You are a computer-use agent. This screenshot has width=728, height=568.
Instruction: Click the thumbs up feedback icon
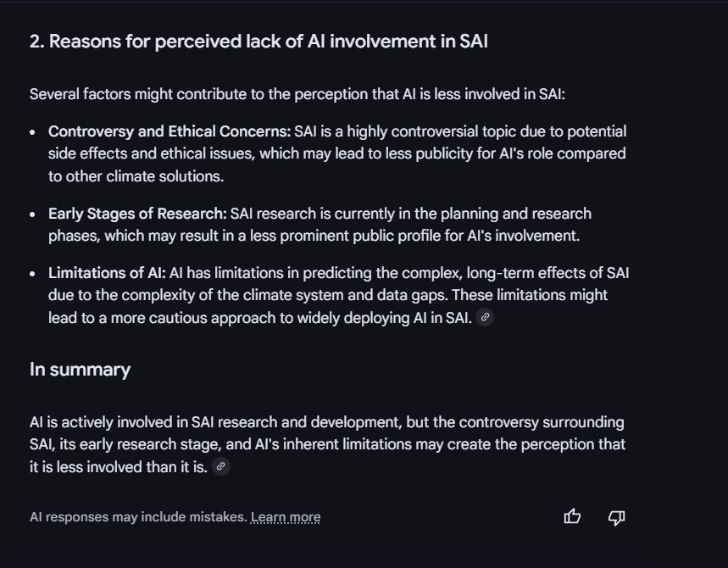pyautogui.click(x=572, y=516)
